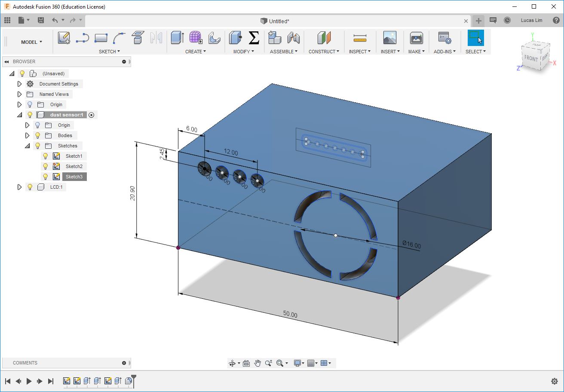This screenshot has width=564, height=392.
Task: Open the Measure tool under Inspect
Action: [x=360, y=38]
